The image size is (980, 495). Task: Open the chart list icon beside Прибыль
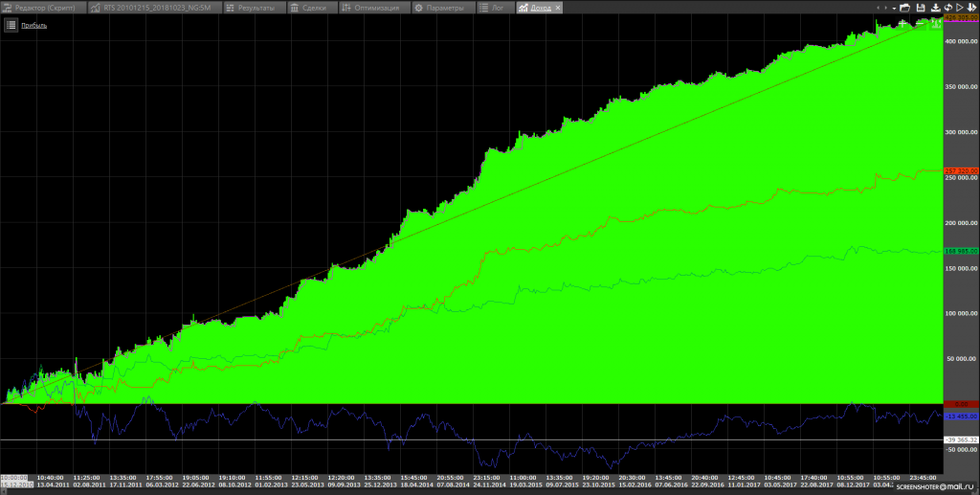click(11, 25)
